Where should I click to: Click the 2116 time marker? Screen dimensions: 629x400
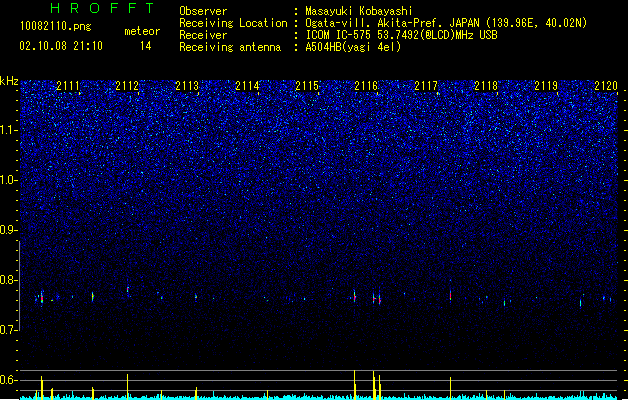pyautogui.click(x=366, y=86)
